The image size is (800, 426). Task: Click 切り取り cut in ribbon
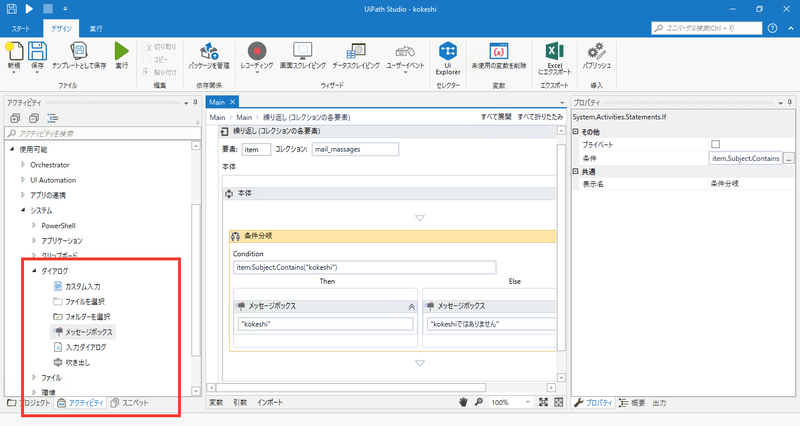pyautogui.click(x=160, y=46)
